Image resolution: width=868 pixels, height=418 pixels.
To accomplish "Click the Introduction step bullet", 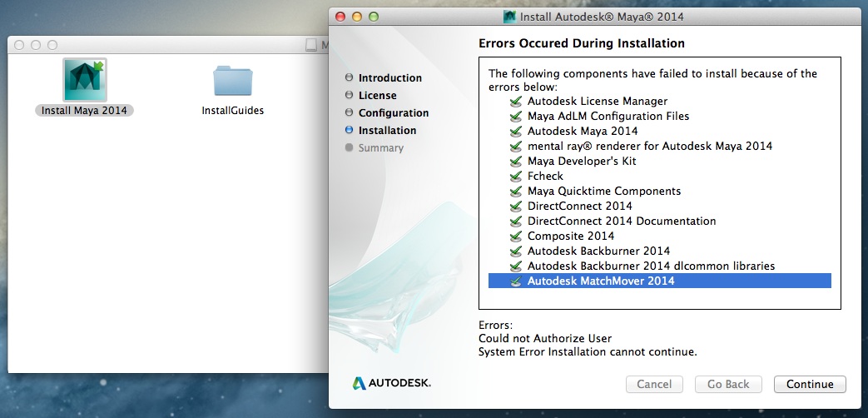I will 349,77.
